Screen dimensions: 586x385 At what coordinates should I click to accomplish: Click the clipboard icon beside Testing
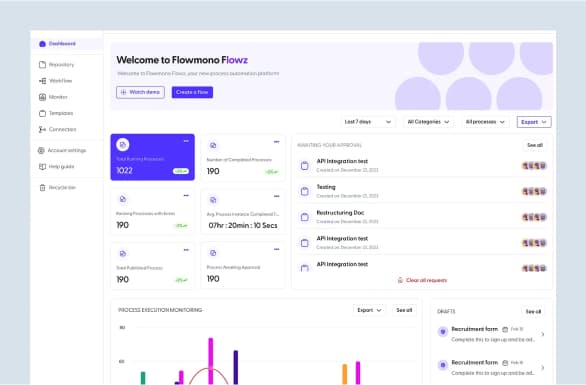click(305, 191)
